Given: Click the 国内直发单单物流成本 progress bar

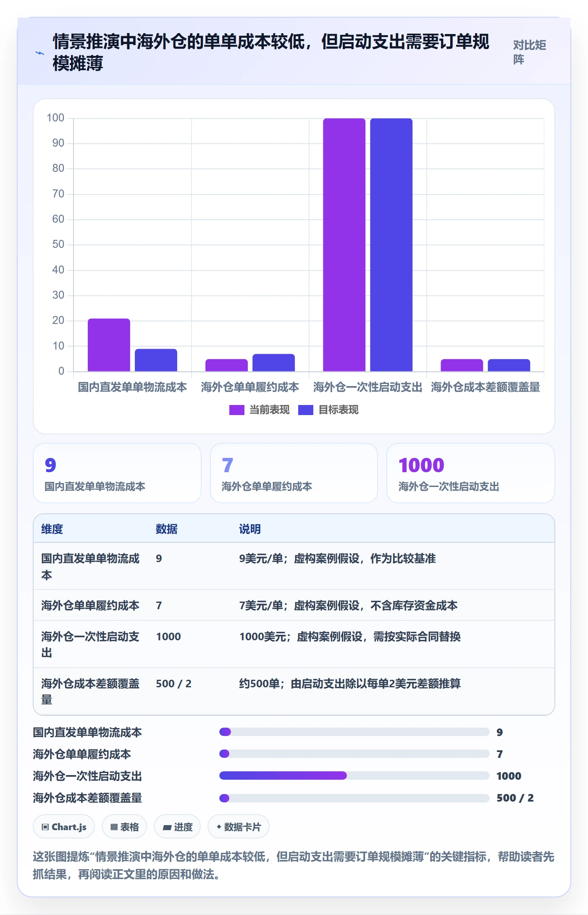Looking at the screenshot, I should coord(354,732).
